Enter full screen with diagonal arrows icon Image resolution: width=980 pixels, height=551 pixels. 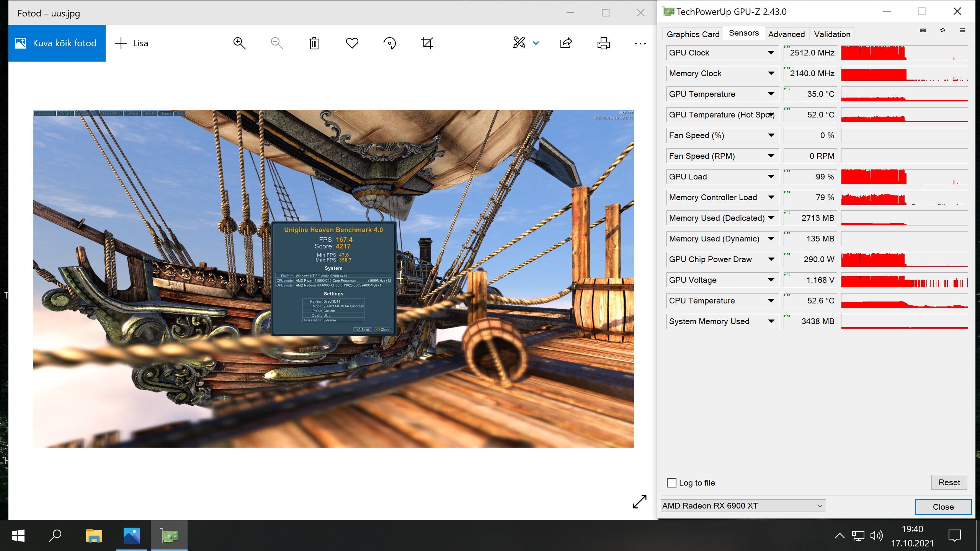point(640,502)
